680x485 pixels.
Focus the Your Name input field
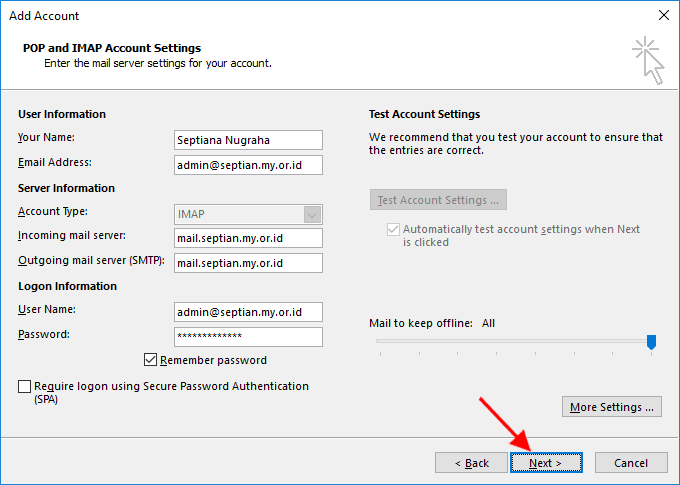click(248, 140)
